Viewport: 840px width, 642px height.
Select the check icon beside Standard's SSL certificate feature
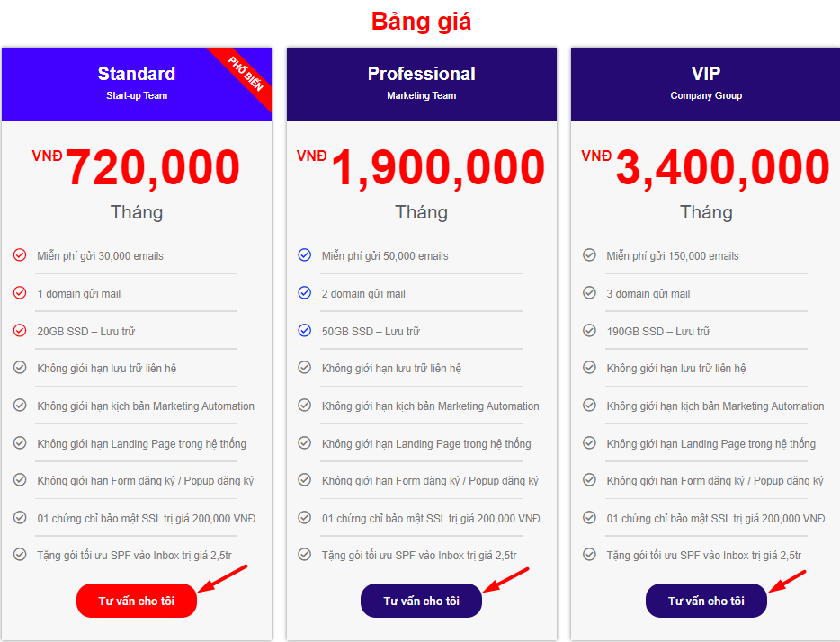(x=20, y=518)
